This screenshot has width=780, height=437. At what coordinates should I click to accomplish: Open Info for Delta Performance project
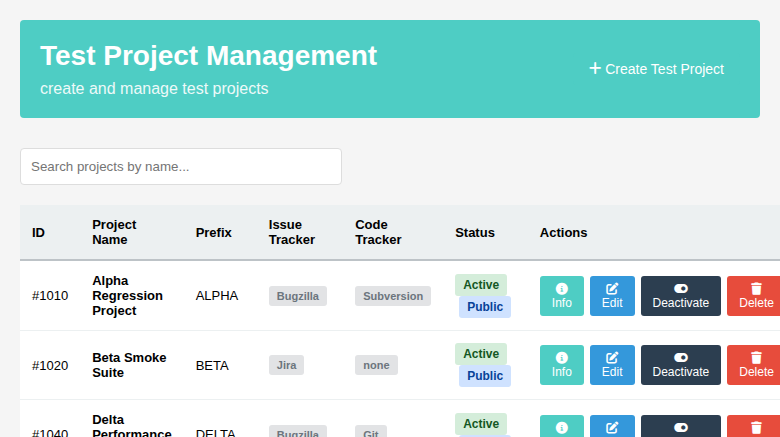tap(562, 427)
